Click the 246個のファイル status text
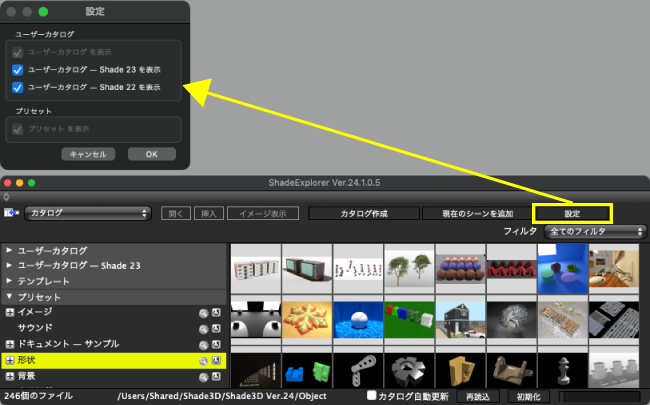 point(38,396)
